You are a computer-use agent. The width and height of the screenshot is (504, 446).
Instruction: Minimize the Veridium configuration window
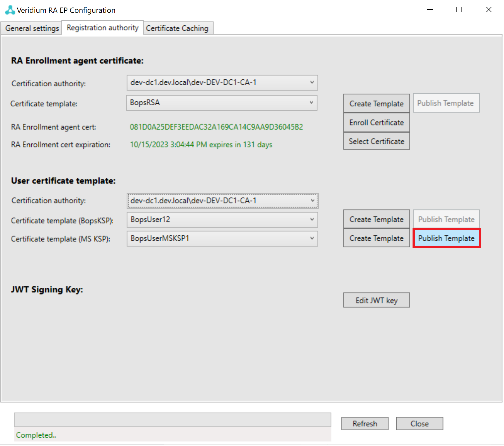[430, 10]
